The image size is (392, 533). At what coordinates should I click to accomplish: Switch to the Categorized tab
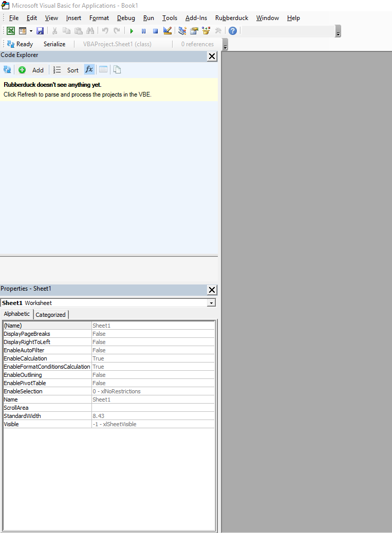pos(51,315)
